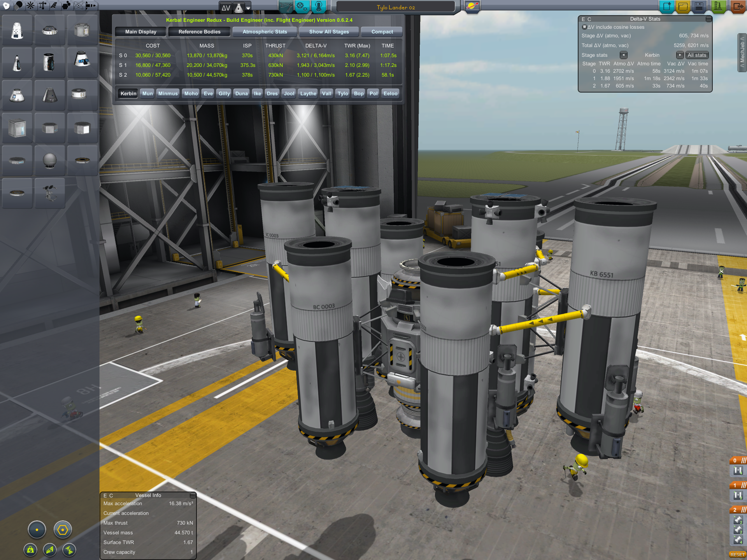Select the stage 0 header
The width and height of the screenshot is (747, 560).
738,460
